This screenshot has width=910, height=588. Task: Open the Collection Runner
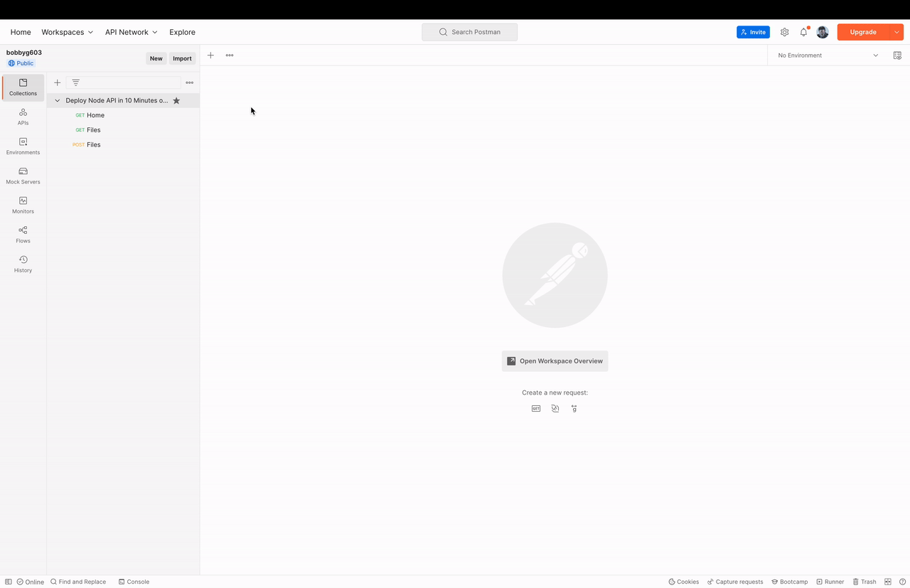tap(830, 582)
